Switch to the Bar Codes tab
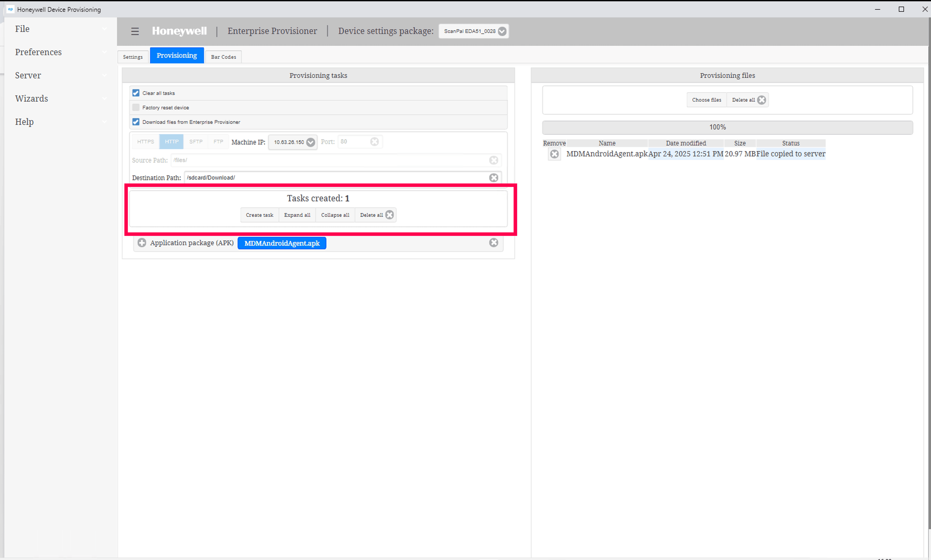The width and height of the screenshot is (931, 560). 223,57
